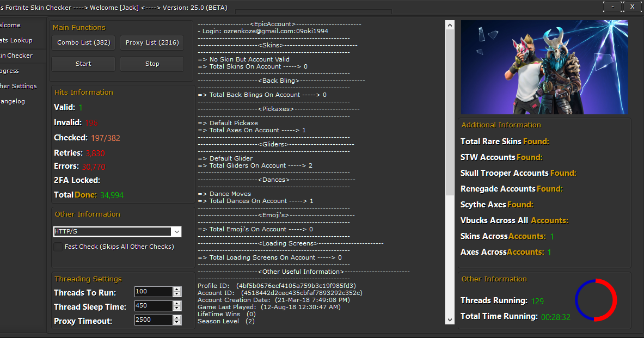Click the Total Done 34,994 value

point(112,195)
